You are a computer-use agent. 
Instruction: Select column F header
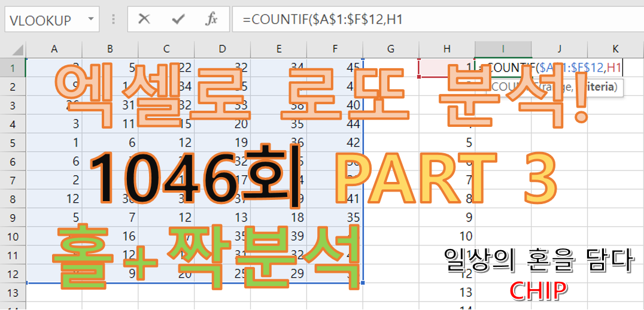tap(335, 49)
